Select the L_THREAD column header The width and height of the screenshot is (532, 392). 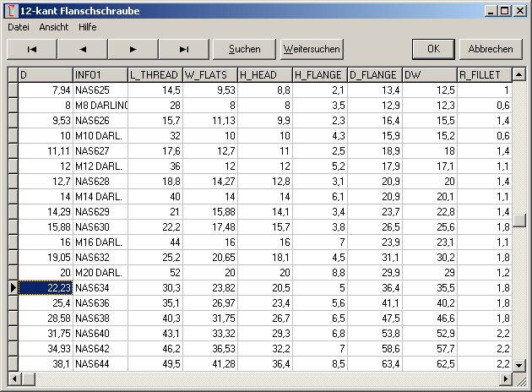point(155,75)
